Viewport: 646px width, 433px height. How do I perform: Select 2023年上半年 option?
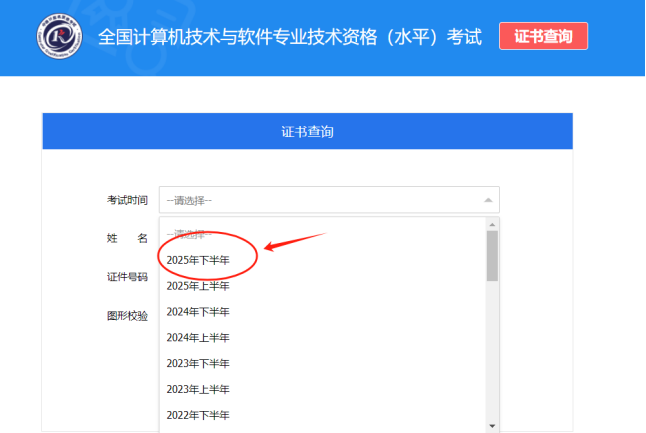coord(322,389)
